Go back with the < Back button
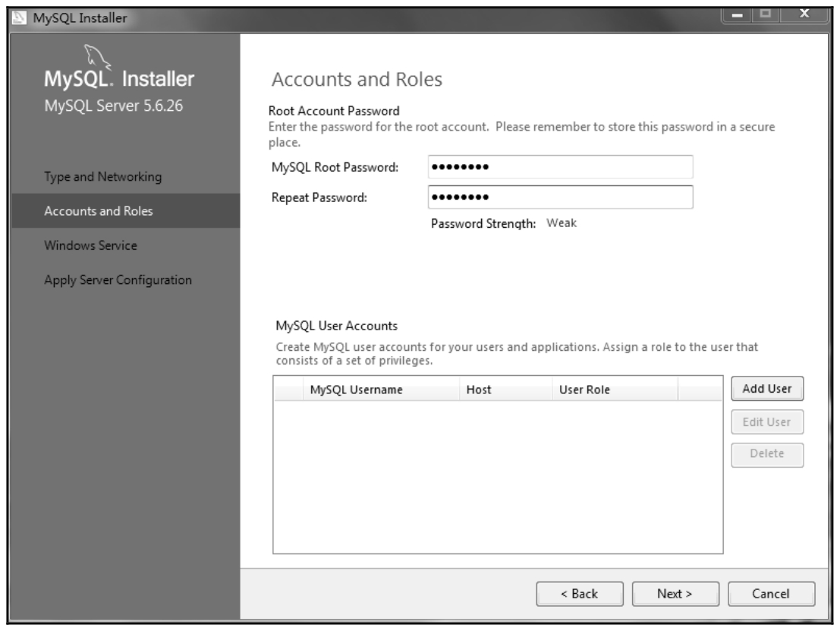This screenshot has width=840, height=631. tap(580, 594)
